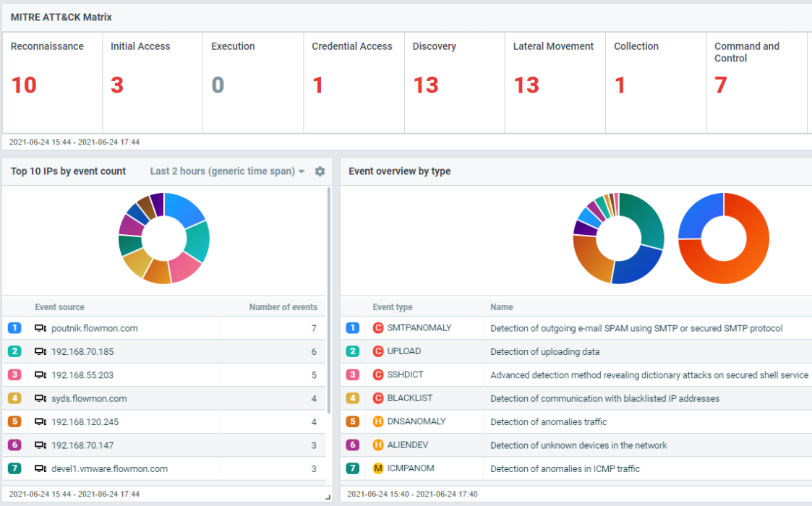Click device icon next to poutnik.flowmon.com
The height and width of the screenshot is (506, 812).
[40, 328]
